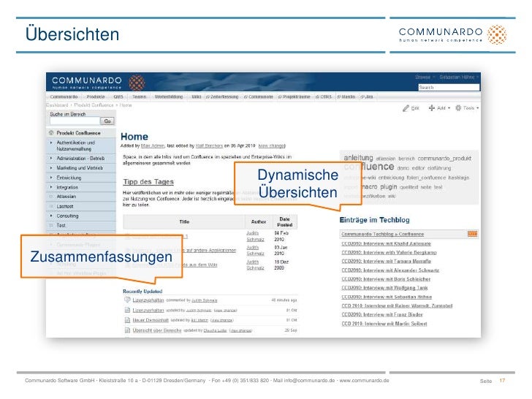Open interview mit Alexander Schwartz link
Viewport: 532px width, 399px height.
point(390,270)
